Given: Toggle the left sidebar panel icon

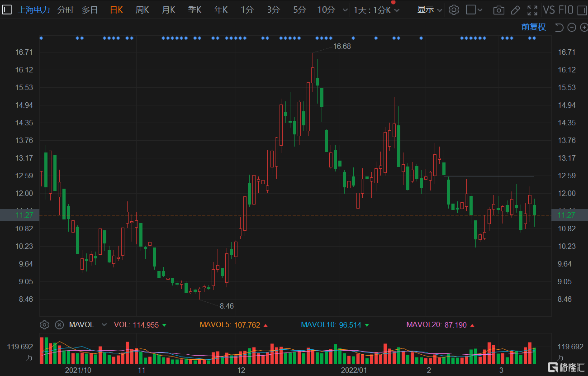Looking at the screenshot, I should point(7,10).
